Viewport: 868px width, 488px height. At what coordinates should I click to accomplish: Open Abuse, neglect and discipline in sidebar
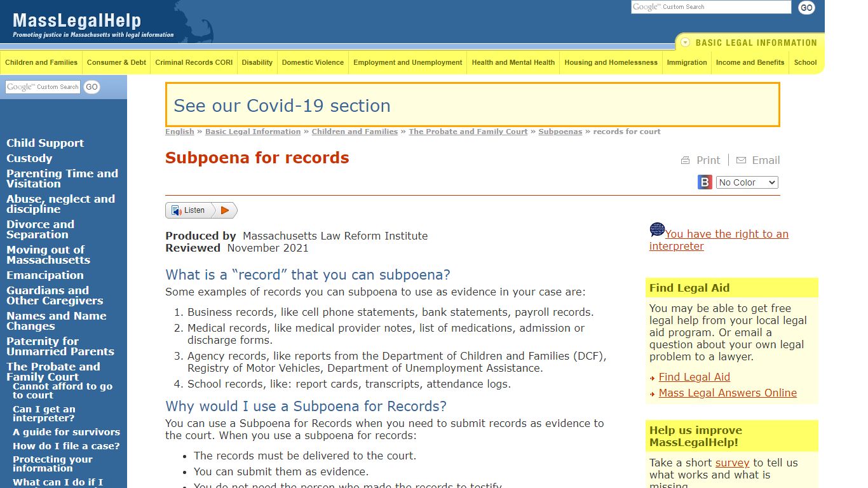tap(60, 204)
